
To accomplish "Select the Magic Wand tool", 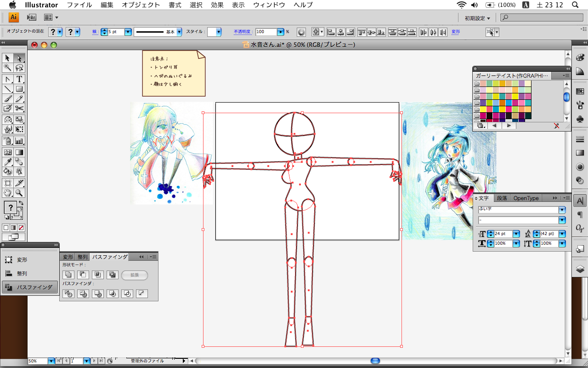I will (x=8, y=68).
